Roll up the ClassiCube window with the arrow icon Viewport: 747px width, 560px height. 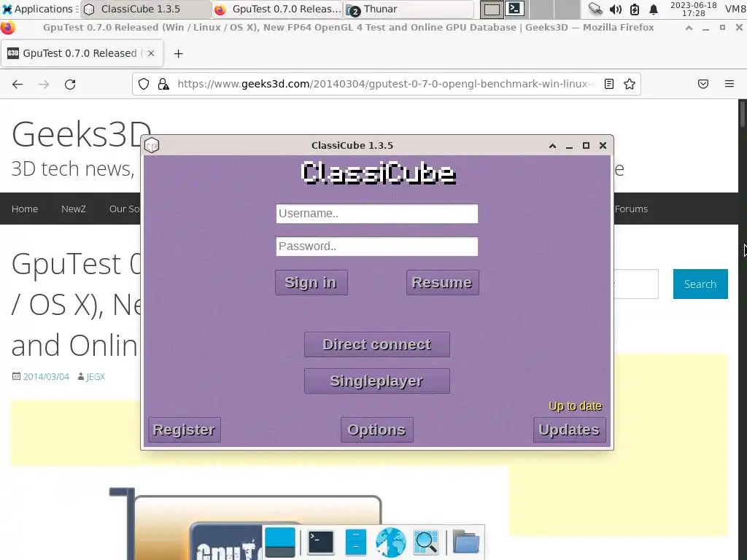[552, 146]
